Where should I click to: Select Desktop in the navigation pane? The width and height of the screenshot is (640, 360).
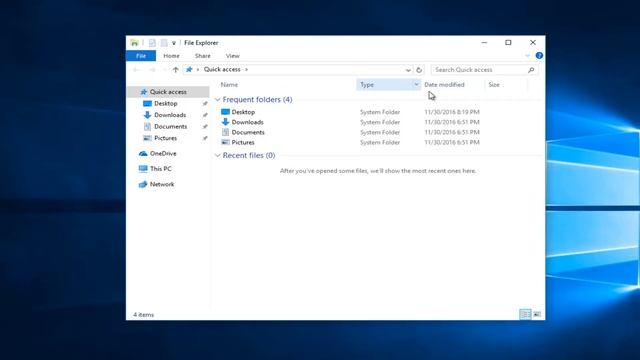pyautogui.click(x=166, y=104)
